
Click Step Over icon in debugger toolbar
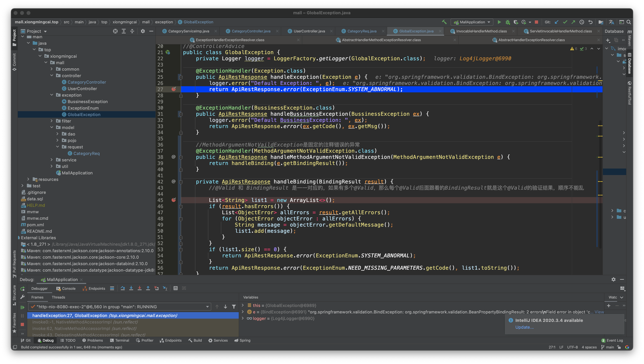pyautogui.click(x=122, y=288)
